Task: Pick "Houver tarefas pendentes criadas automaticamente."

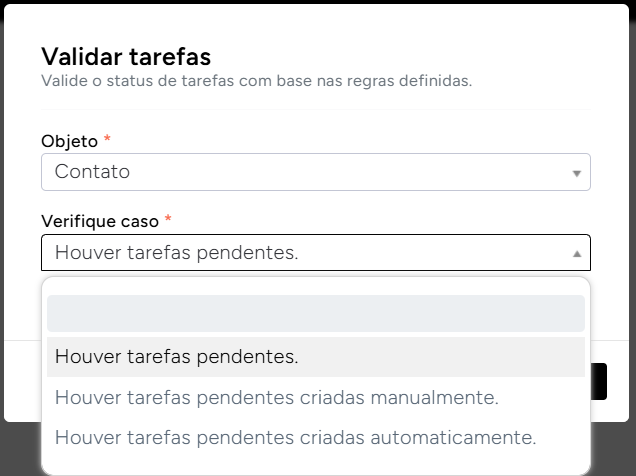Action: [x=295, y=437]
